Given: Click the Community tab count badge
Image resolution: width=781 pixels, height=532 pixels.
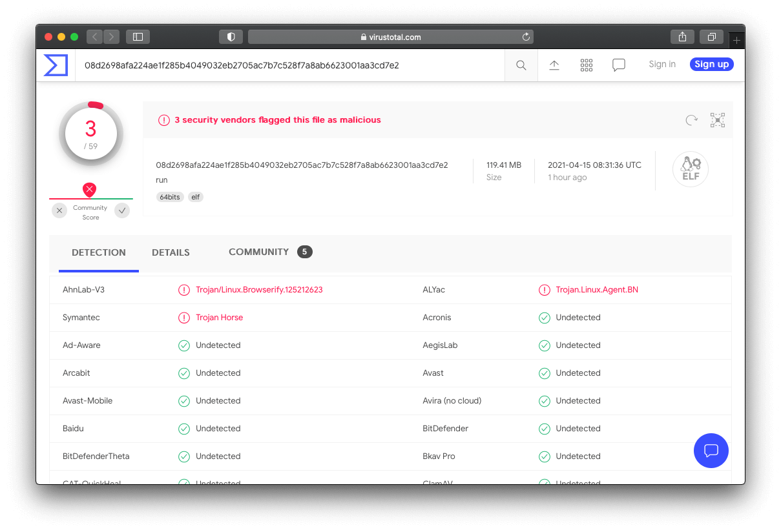Looking at the screenshot, I should 305,252.
